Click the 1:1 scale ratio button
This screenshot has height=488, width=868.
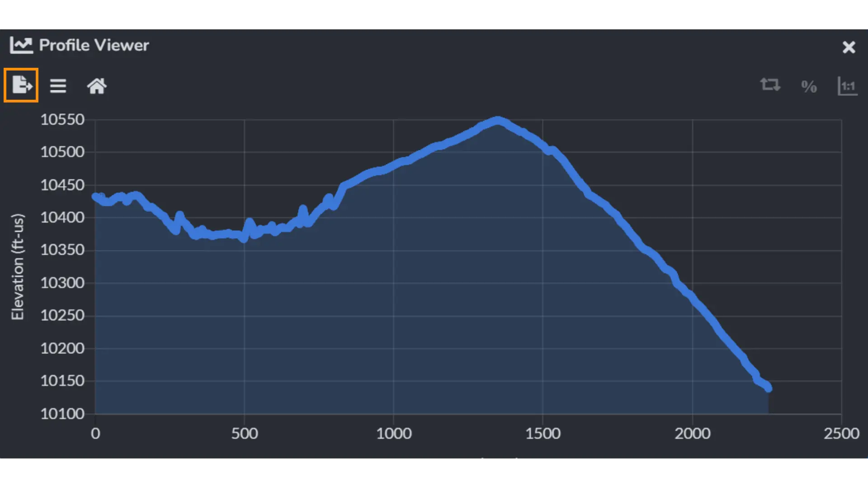[x=847, y=85]
